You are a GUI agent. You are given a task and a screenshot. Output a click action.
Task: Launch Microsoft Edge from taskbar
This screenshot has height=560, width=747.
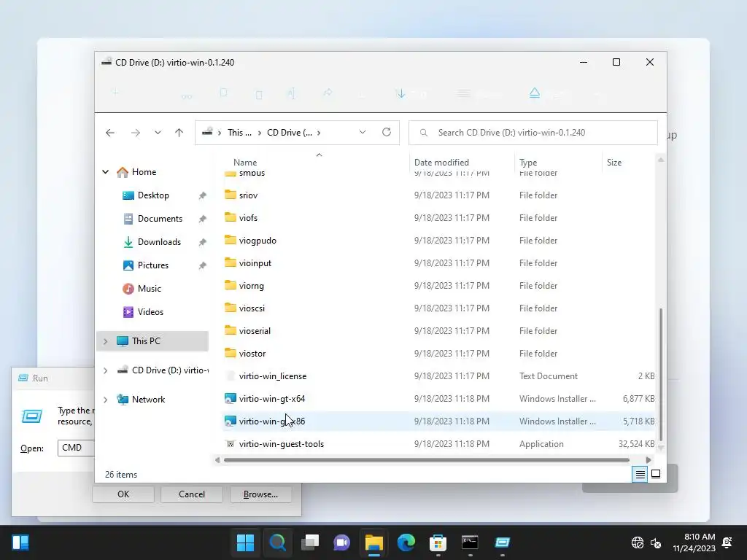point(406,542)
